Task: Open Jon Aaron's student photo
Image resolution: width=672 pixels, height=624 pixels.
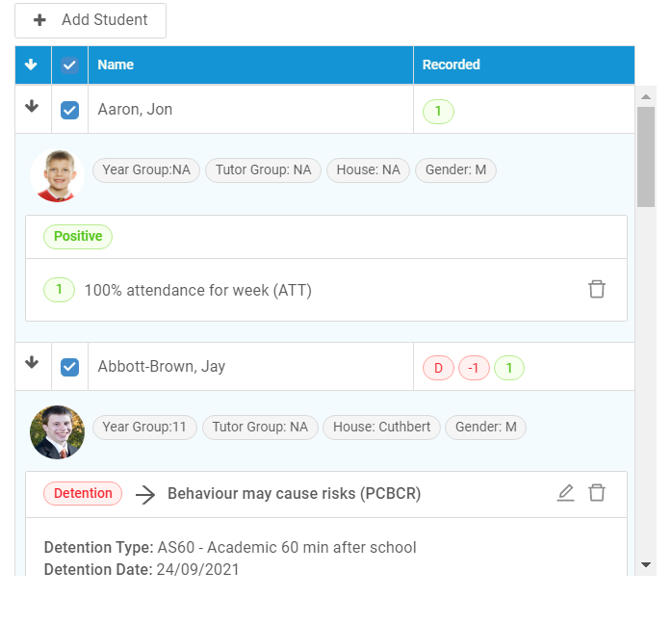Action: (57, 175)
